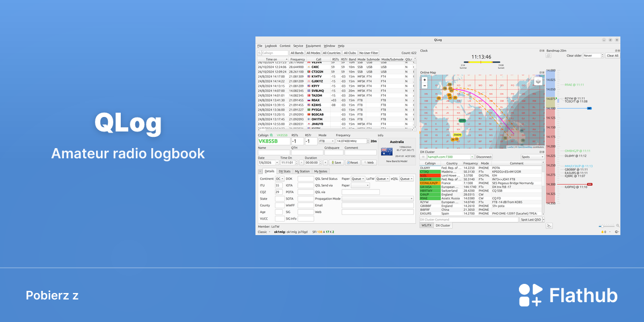
Task: Switch to the My Station tab
Action: (x=302, y=171)
